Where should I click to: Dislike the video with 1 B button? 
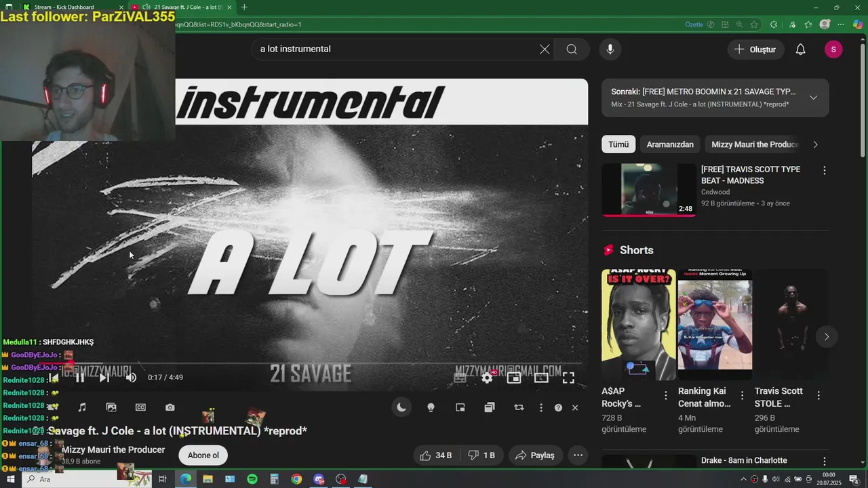pyautogui.click(x=482, y=455)
